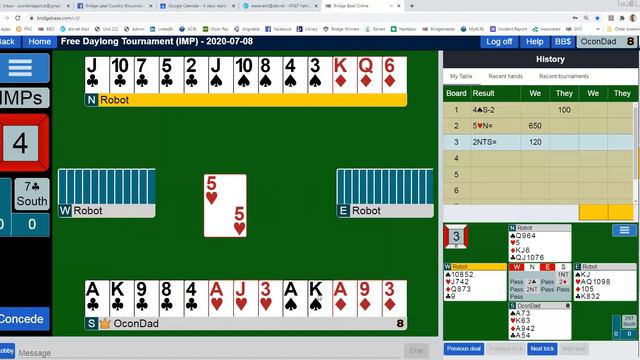Click the Message chat input field
This screenshot has height=360, width=640.
click(208, 352)
